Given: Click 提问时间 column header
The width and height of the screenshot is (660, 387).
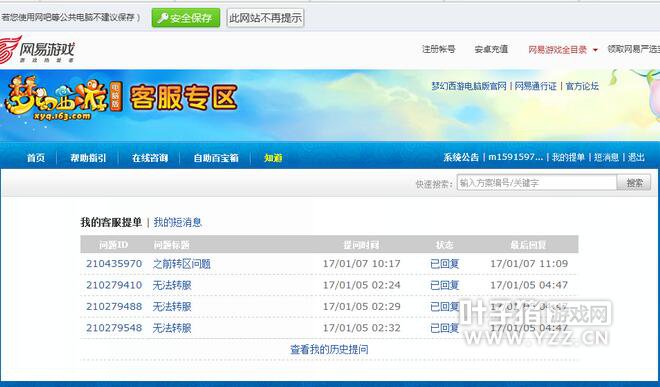Looking at the screenshot, I should click(x=361, y=245).
